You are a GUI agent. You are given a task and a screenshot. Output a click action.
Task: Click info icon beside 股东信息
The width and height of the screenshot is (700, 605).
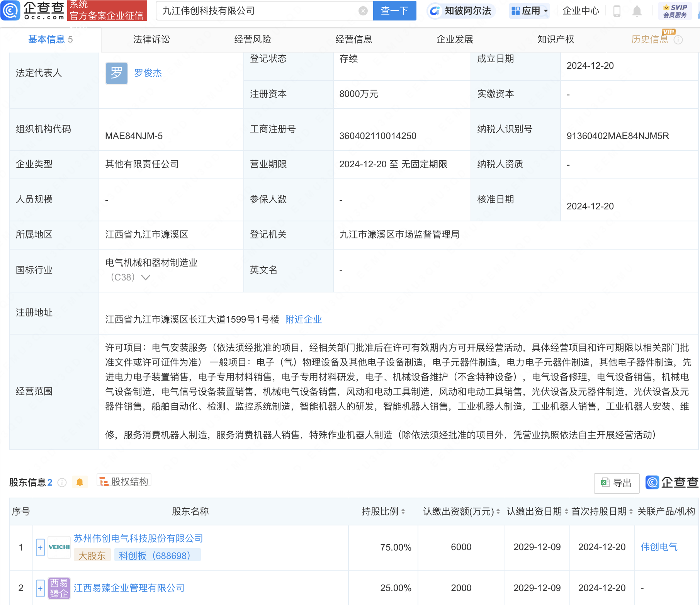[x=62, y=483]
